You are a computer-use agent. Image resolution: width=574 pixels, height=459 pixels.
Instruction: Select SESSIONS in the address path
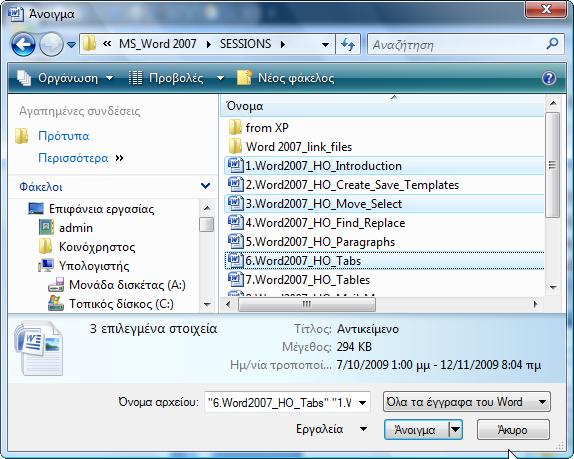pyautogui.click(x=245, y=44)
